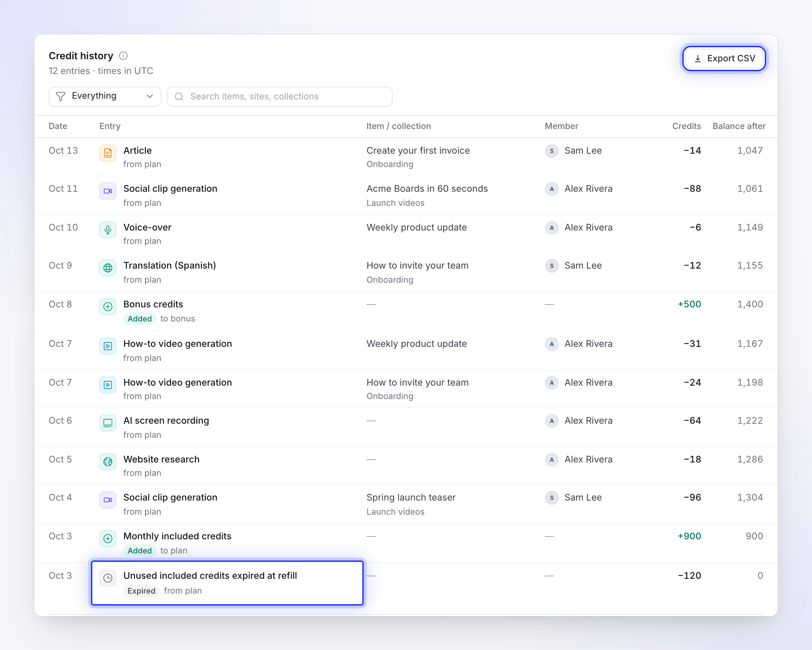Click the Bonus credits plus icon

point(108,307)
